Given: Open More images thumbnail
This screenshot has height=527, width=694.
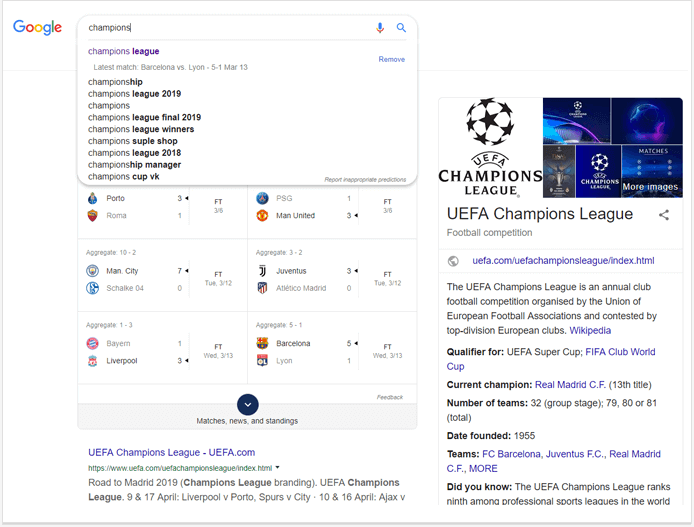Looking at the screenshot, I should point(652,171).
